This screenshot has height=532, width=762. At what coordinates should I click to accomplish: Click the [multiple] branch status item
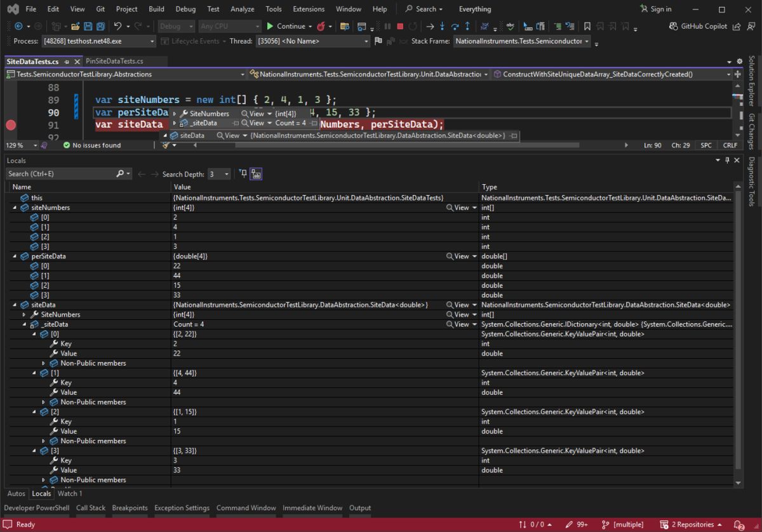click(622, 524)
